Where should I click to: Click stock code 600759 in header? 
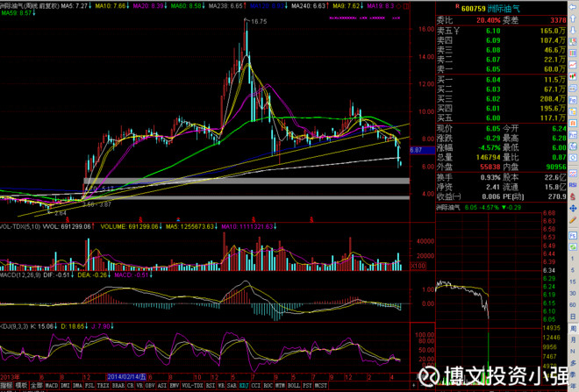[x=473, y=8]
